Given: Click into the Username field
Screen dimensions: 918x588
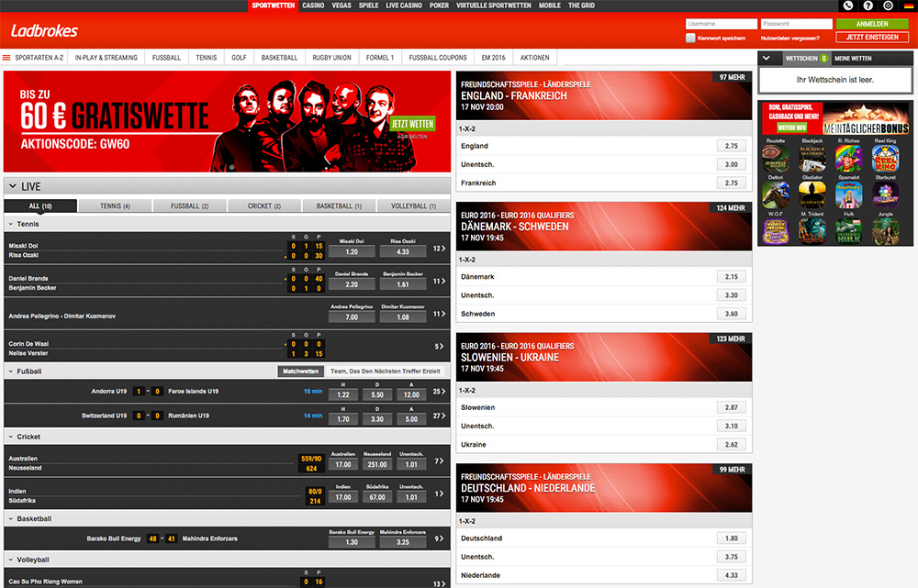Looking at the screenshot, I should [x=721, y=24].
